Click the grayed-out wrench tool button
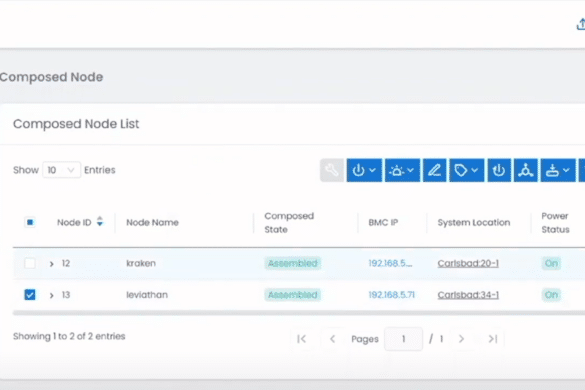This screenshot has width=585, height=390. (332, 170)
